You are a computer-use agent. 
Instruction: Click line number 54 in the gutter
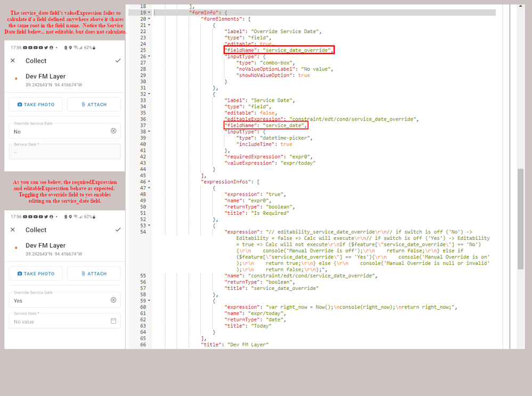pos(143,232)
